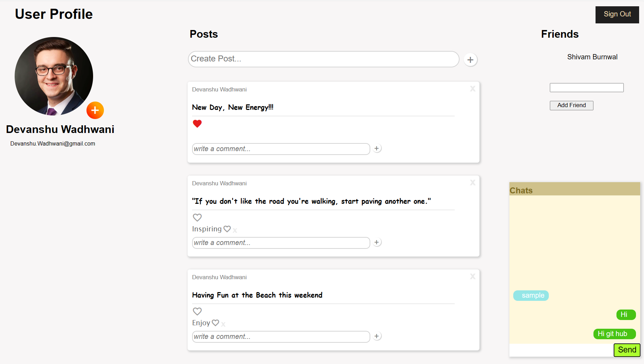Focus the Create Post text field
Image resolution: width=644 pixels, height=364 pixels.
point(323,59)
